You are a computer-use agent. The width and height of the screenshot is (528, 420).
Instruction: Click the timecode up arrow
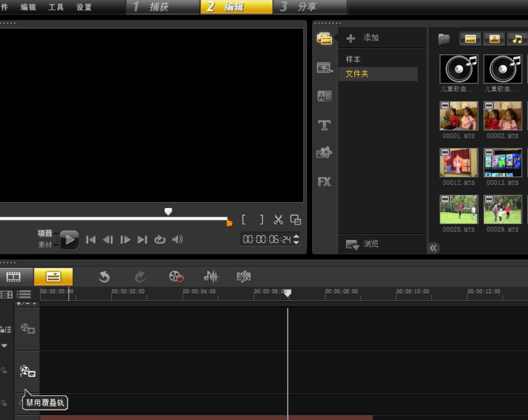[296, 236]
